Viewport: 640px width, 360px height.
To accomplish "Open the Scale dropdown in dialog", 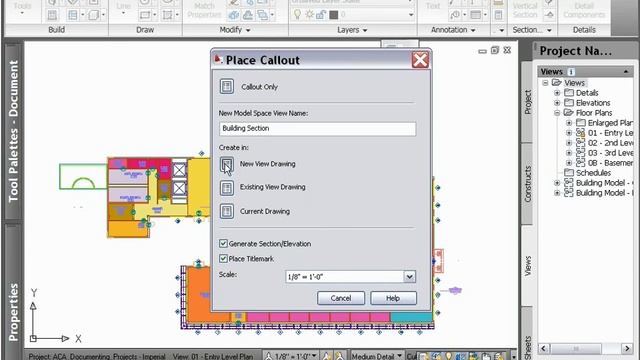I will [409, 277].
